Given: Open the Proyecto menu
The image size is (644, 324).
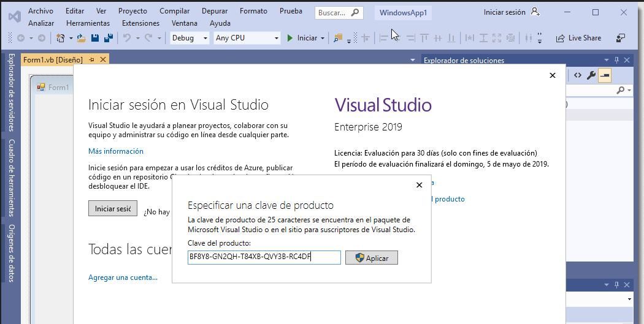Looking at the screenshot, I should 132,11.
